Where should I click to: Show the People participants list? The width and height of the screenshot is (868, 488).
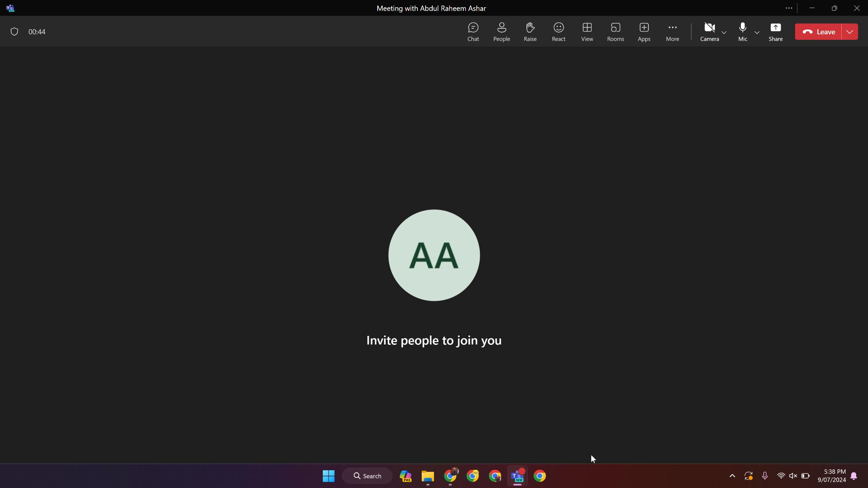point(501,32)
